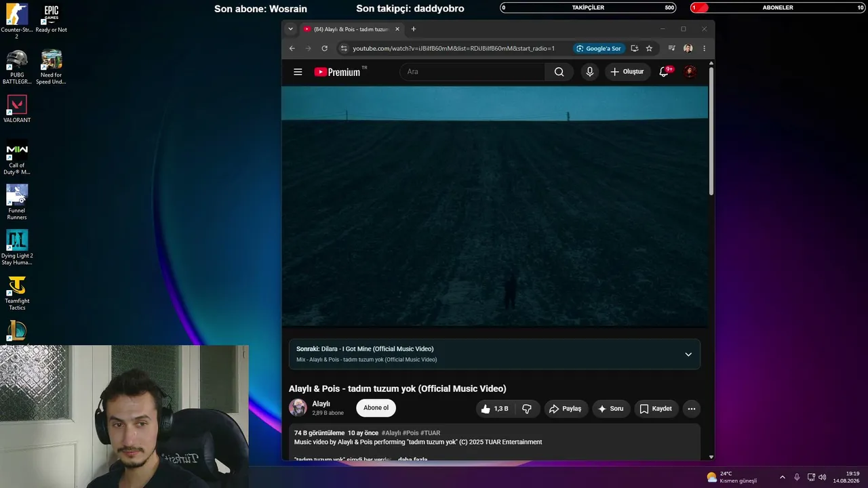
Task: Show more video actions menu
Action: 691,409
